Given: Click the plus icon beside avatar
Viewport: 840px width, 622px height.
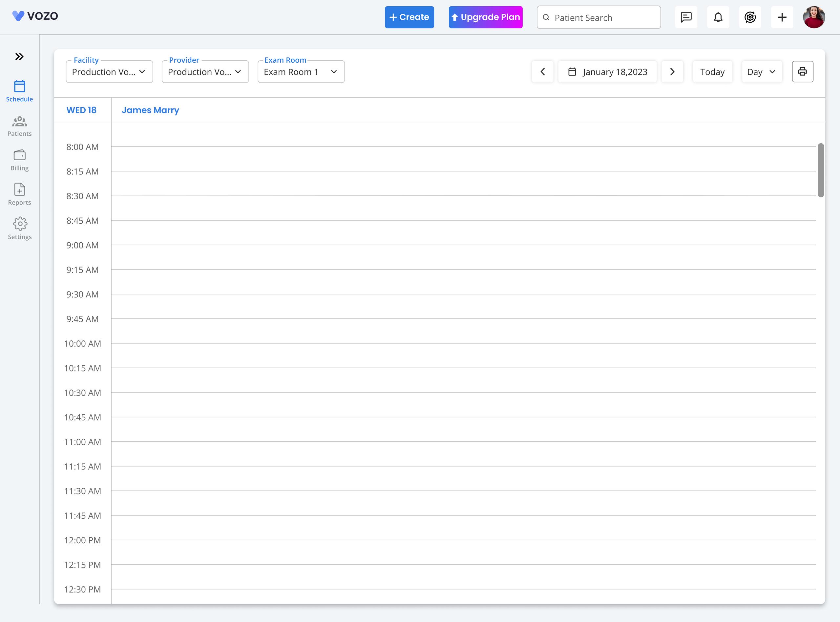Looking at the screenshot, I should [782, 17].
